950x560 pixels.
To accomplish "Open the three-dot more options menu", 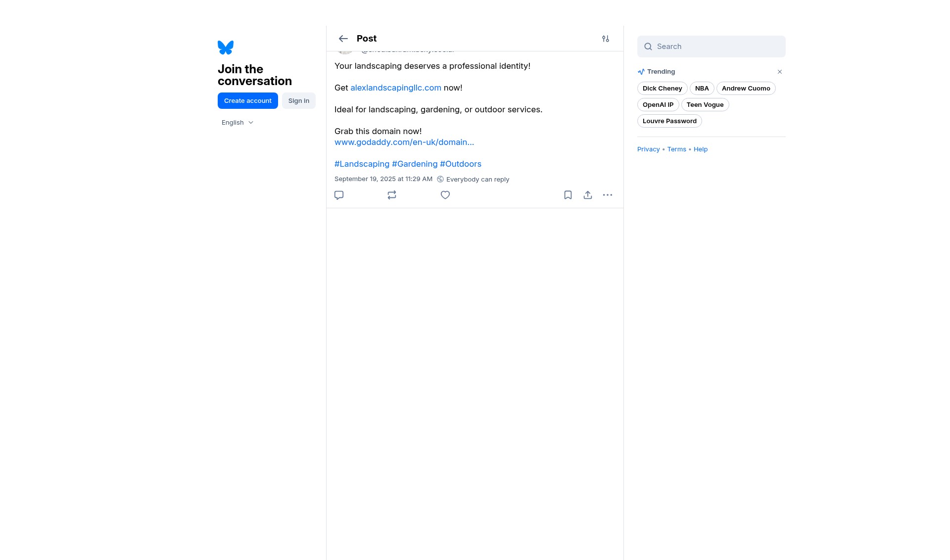I will click(608, 195).
